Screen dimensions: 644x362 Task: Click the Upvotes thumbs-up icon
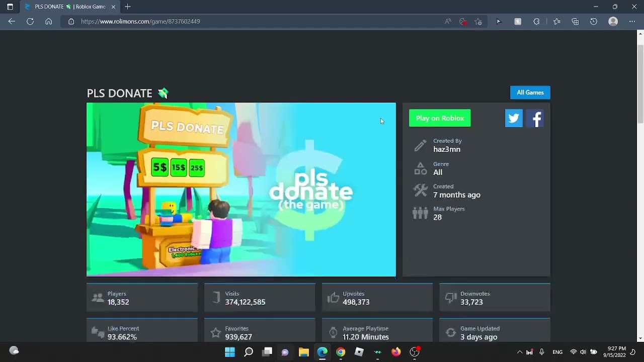[x=333, y=298]
